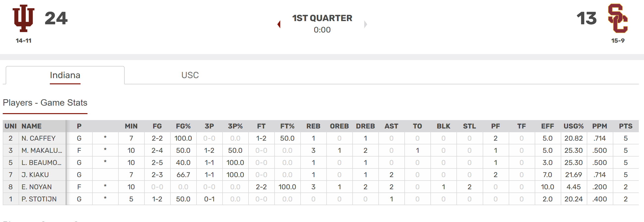The image size is (644, 222).
Task: Sort by USG% column header
Action: (x=573, y=126)
